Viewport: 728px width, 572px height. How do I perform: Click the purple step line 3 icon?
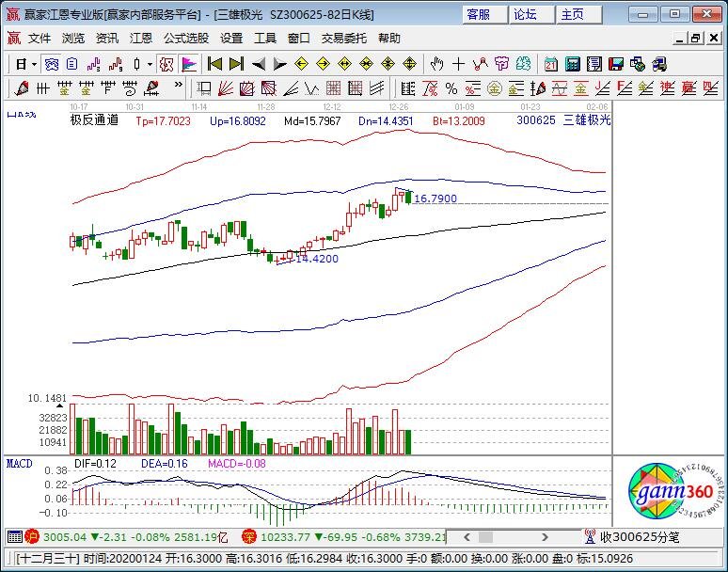(94, 64)
